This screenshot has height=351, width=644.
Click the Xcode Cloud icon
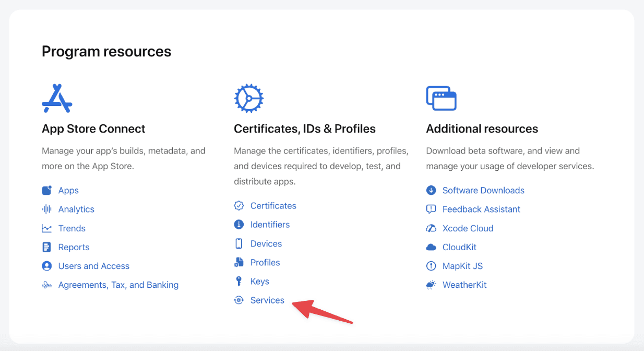click(x=431, y=228)
